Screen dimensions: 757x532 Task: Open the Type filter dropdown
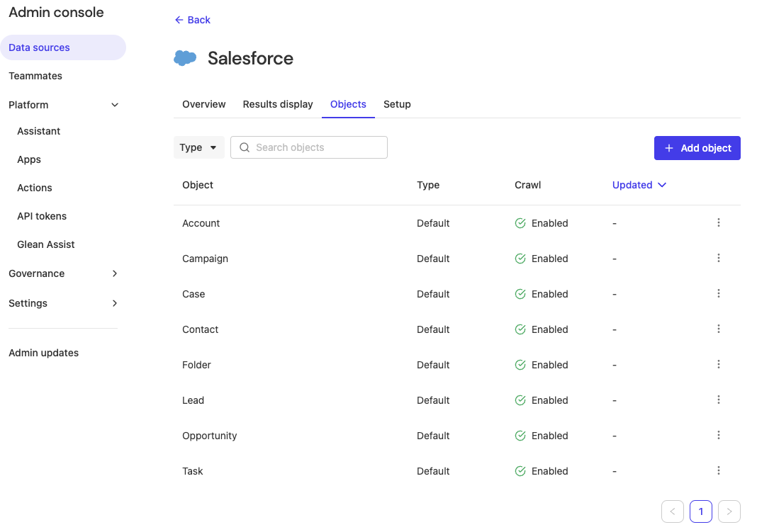pos(198,147)
